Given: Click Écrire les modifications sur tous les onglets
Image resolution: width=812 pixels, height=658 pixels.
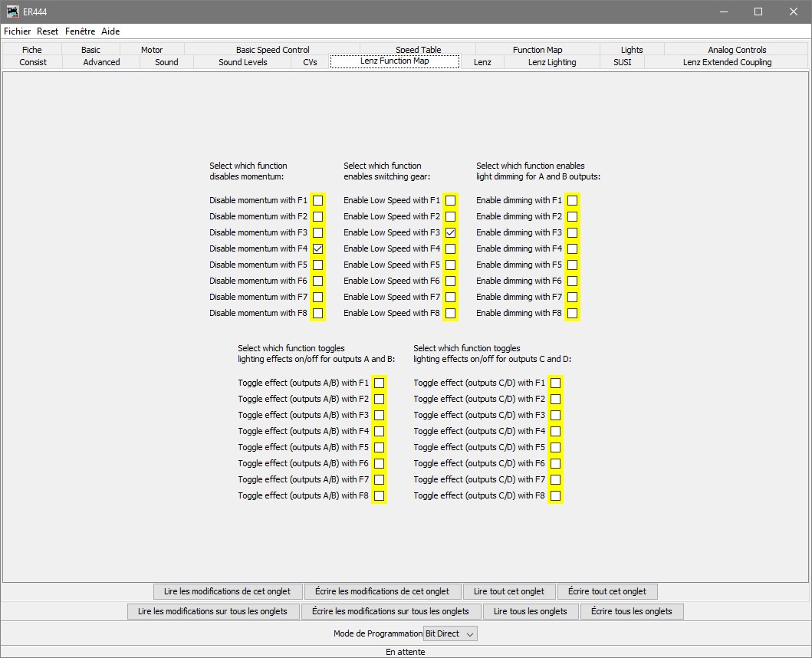Looking at the screenshot, I should point(390,611).
